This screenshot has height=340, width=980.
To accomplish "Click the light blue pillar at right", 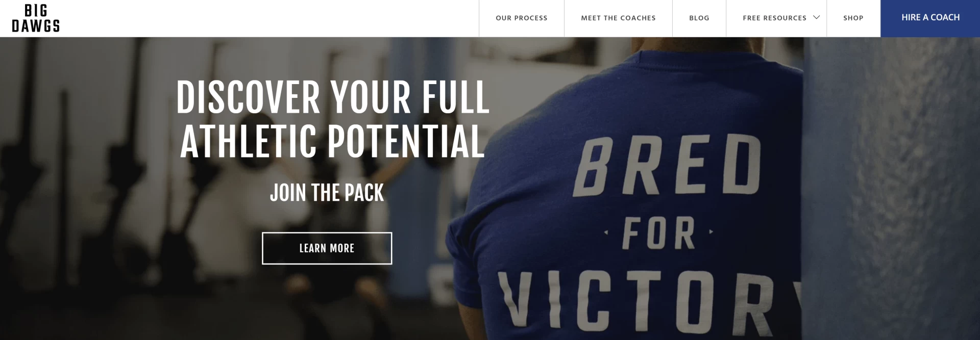I will (891, 189).
